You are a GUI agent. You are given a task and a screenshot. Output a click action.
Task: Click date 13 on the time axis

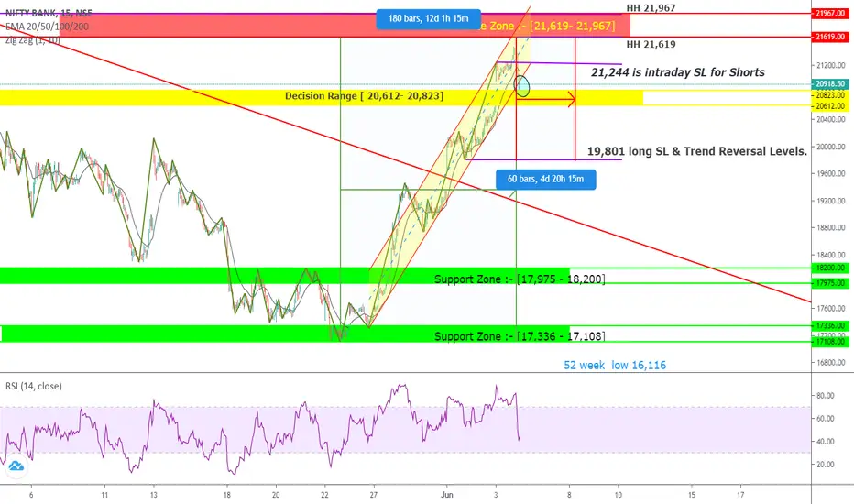click(154, 495)
